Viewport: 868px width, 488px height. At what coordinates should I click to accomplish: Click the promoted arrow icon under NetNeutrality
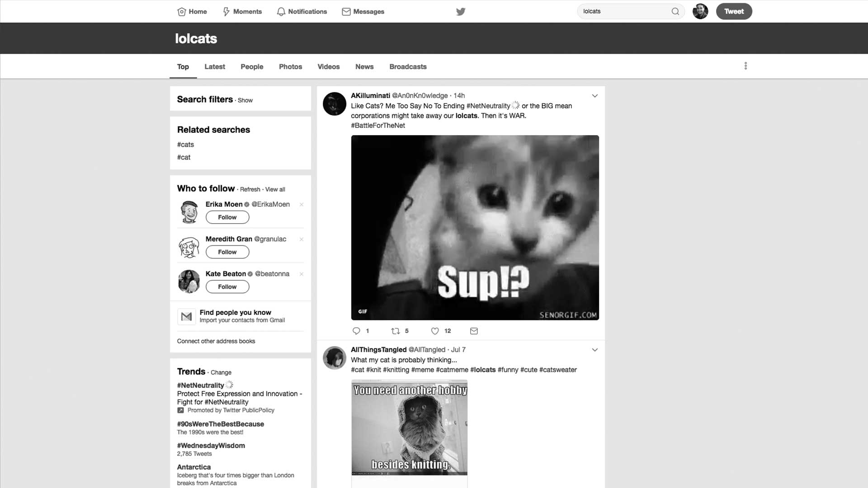180,410
